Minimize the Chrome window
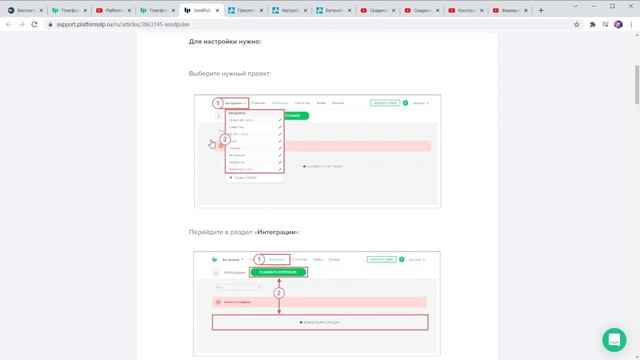This screenshot has height=360, width=640. coord(594,6)
